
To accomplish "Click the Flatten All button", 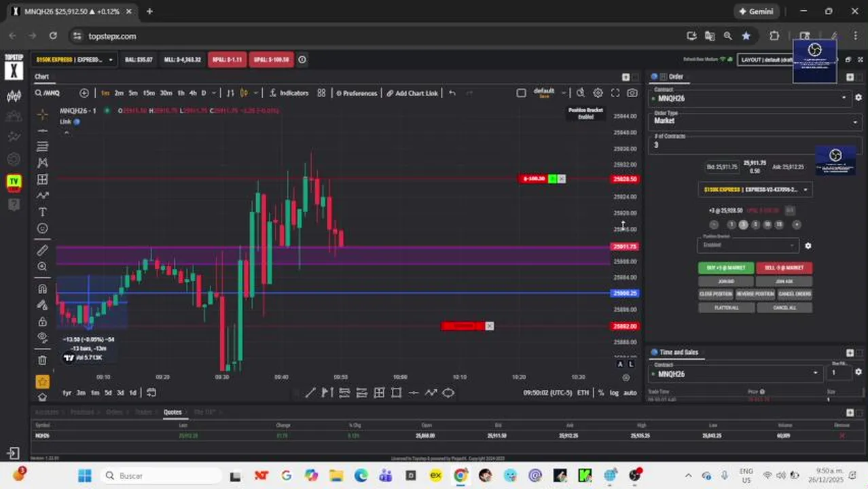I will (x=726, y=308).
